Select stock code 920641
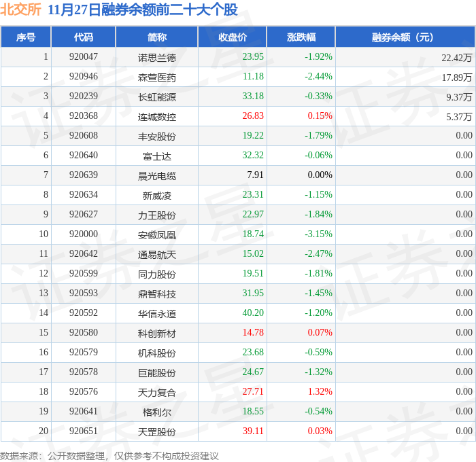 (84, 412)
